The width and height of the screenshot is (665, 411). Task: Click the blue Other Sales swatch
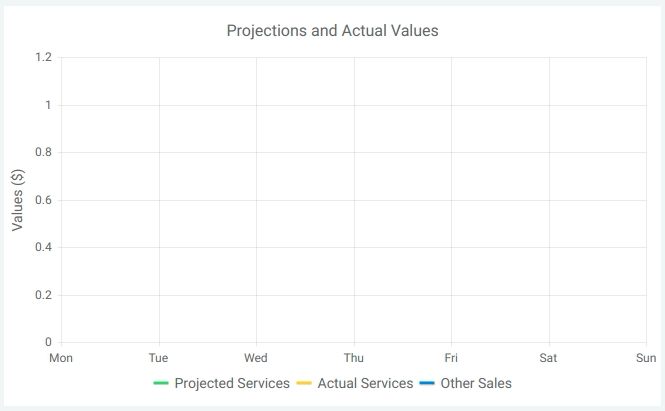[x=427, y=383]
